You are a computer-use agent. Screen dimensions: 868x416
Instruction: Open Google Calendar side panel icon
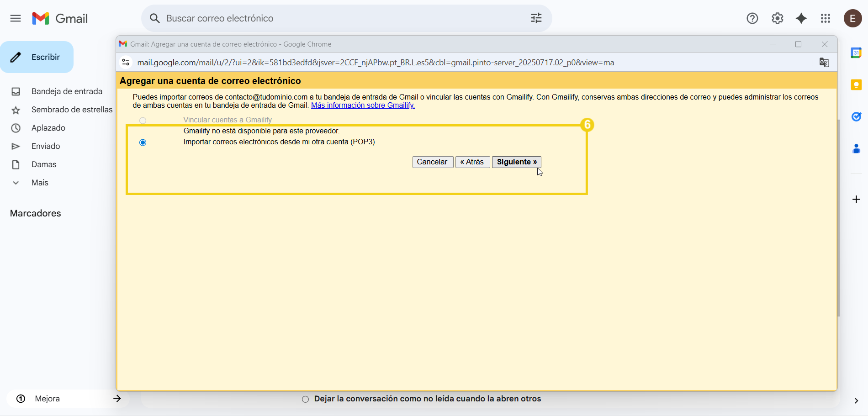[x=856, y=53]
